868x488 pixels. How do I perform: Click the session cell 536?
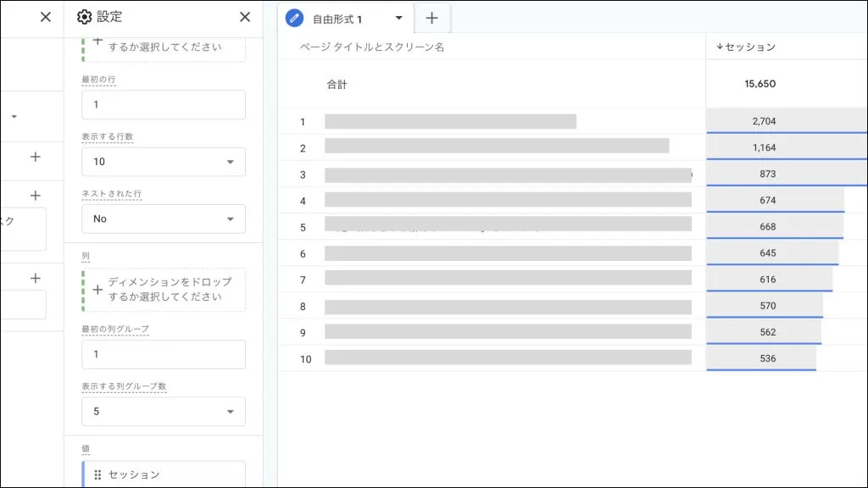[767, 358]
